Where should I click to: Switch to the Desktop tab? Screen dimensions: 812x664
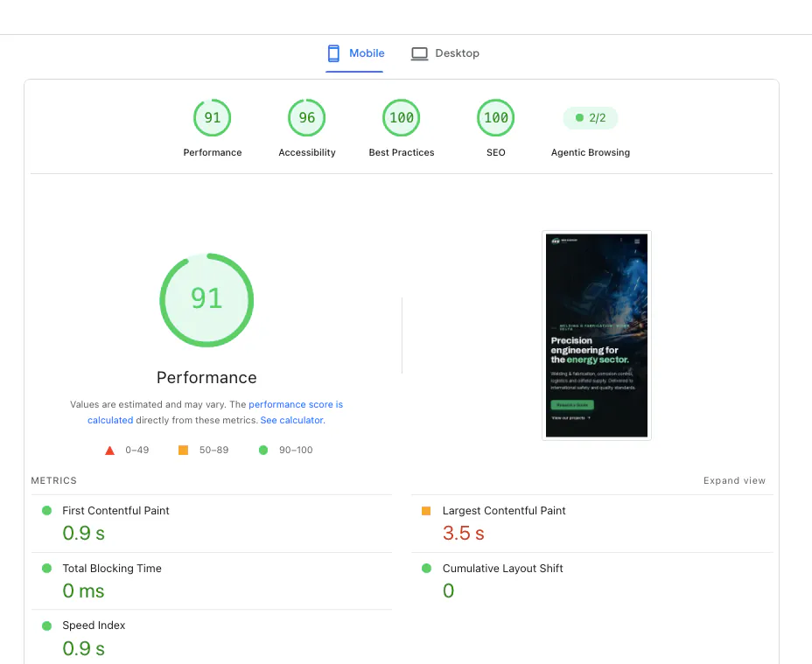[445, 53]
